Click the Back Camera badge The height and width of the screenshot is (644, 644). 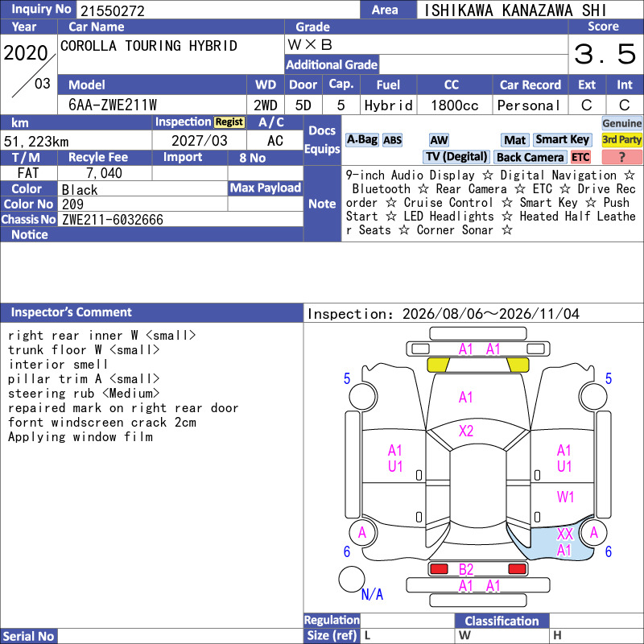coord(530,157)
